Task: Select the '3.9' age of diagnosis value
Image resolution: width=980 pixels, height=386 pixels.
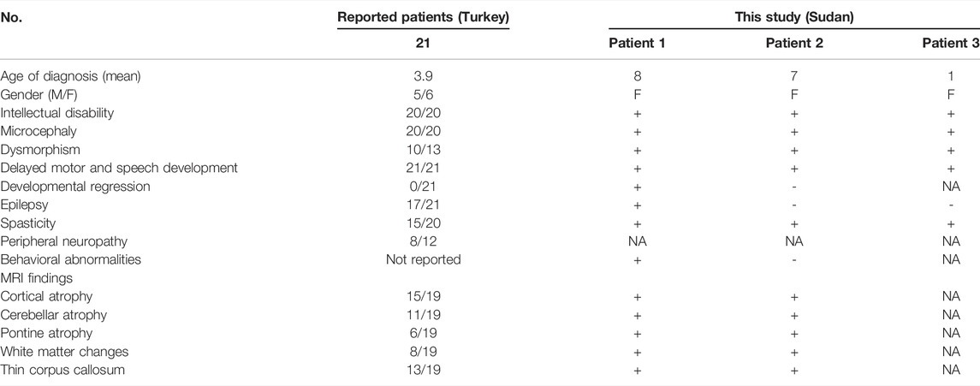Action: click(423, 76)
